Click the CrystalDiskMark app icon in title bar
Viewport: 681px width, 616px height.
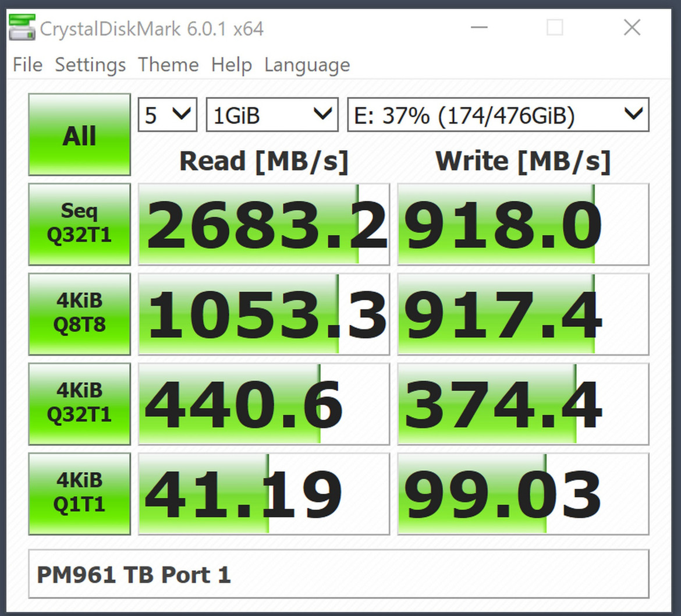(22, 27)
